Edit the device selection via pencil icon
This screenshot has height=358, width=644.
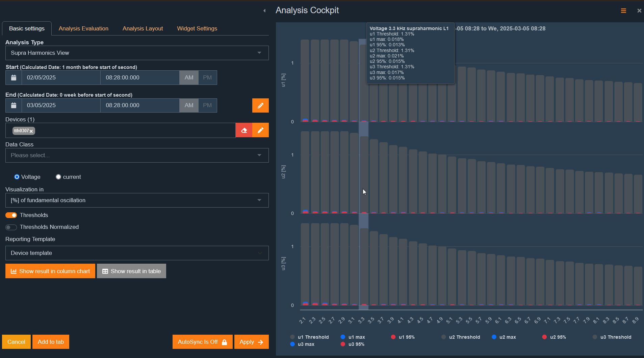[260, 130]
